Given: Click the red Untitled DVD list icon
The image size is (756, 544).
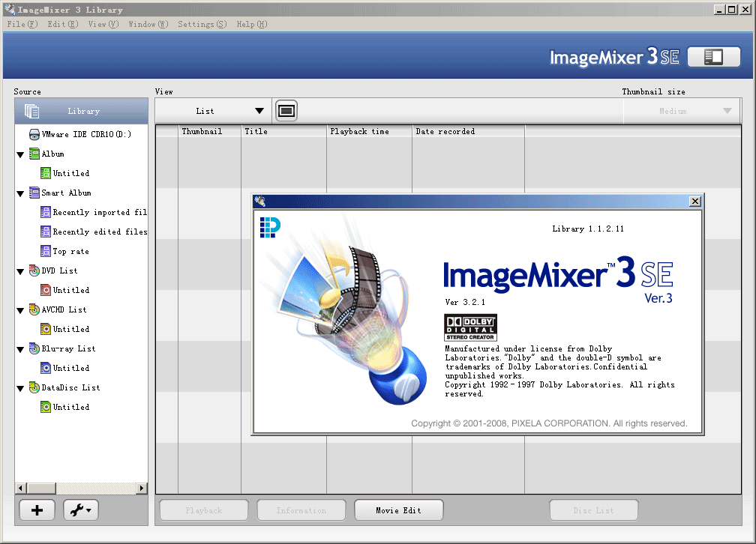Looking at the screenshot, I should tap(45, 290).
